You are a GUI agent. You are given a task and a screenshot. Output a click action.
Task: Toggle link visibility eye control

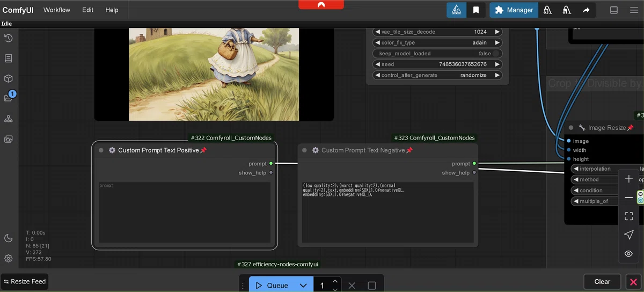point(629,253)
